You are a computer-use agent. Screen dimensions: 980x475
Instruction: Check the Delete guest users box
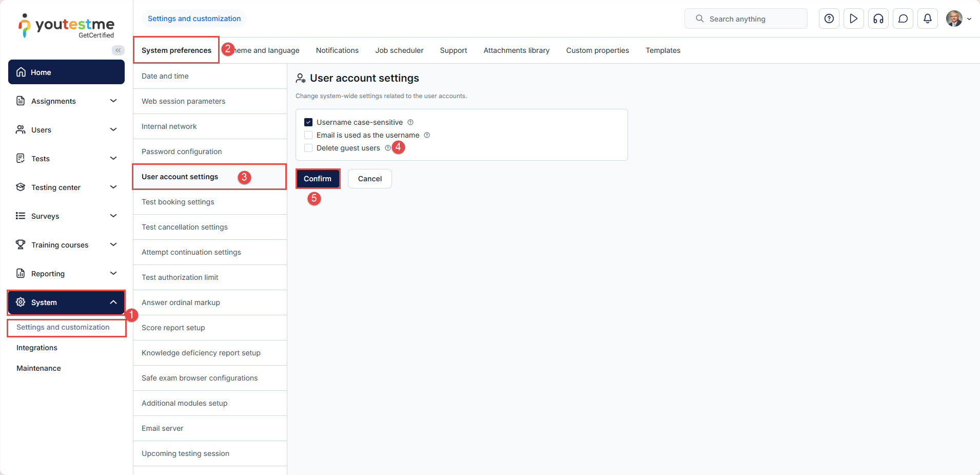(x=308, y=148)
